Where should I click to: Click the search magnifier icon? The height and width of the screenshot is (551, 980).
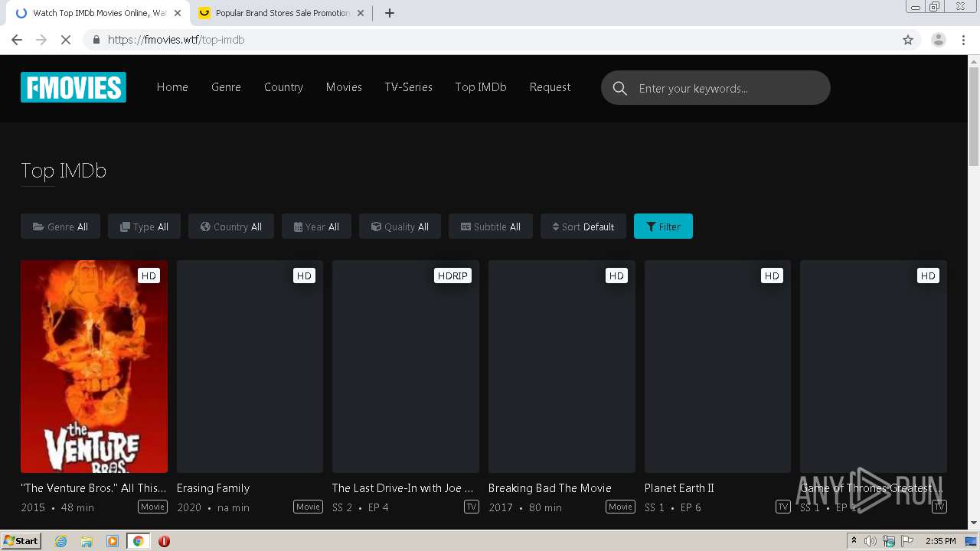pos(620,88)
